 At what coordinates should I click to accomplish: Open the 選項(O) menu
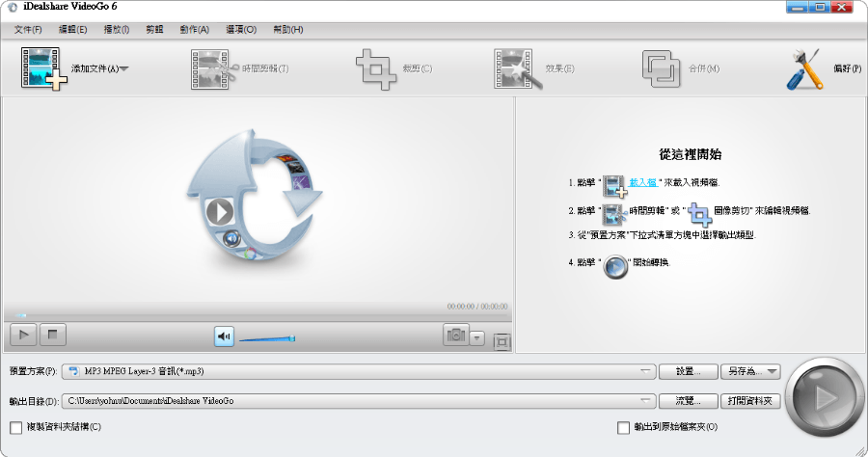(241, 29)
